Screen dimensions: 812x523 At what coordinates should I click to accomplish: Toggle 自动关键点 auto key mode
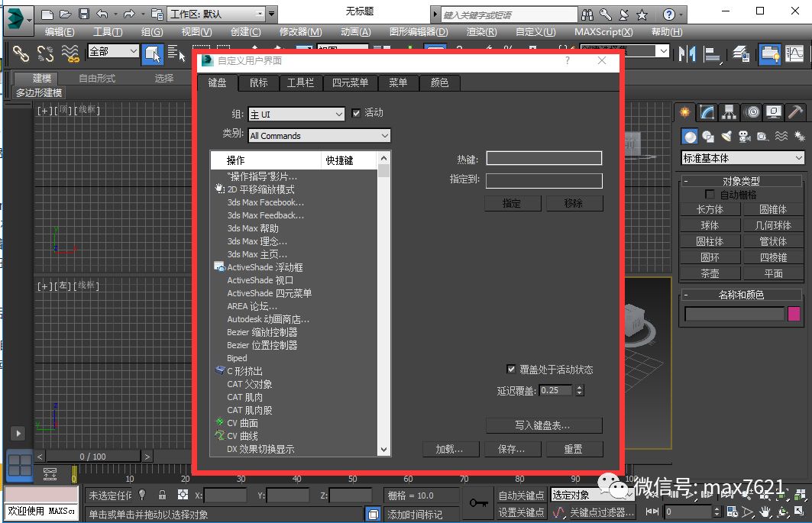(521, 496)
